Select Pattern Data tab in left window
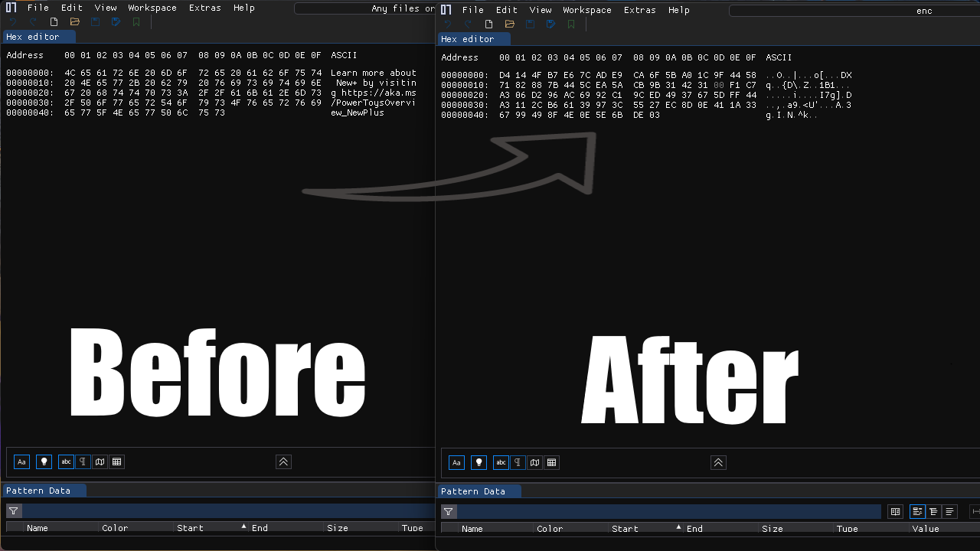This screenshot has height=551, width=980. tap(44, 491)
